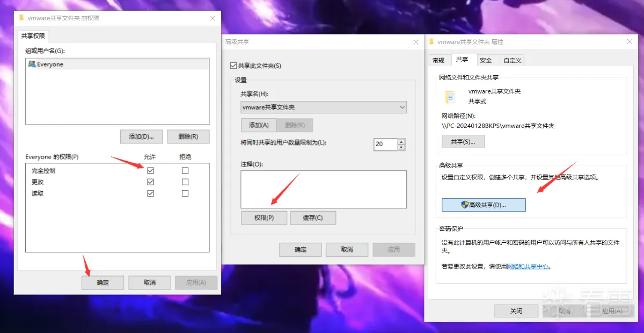Click the user limit number field
The width and height of the screenshot is (644, 333).
click(x=385, y=144)
